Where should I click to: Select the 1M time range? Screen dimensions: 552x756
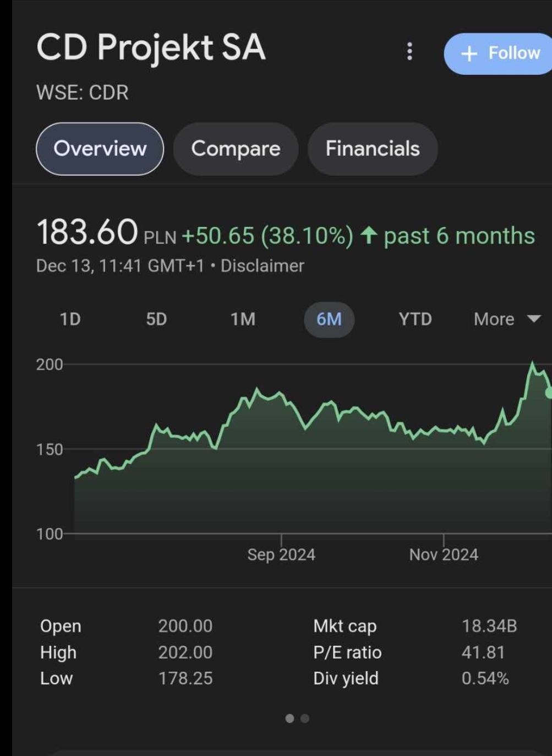(243, 319)
